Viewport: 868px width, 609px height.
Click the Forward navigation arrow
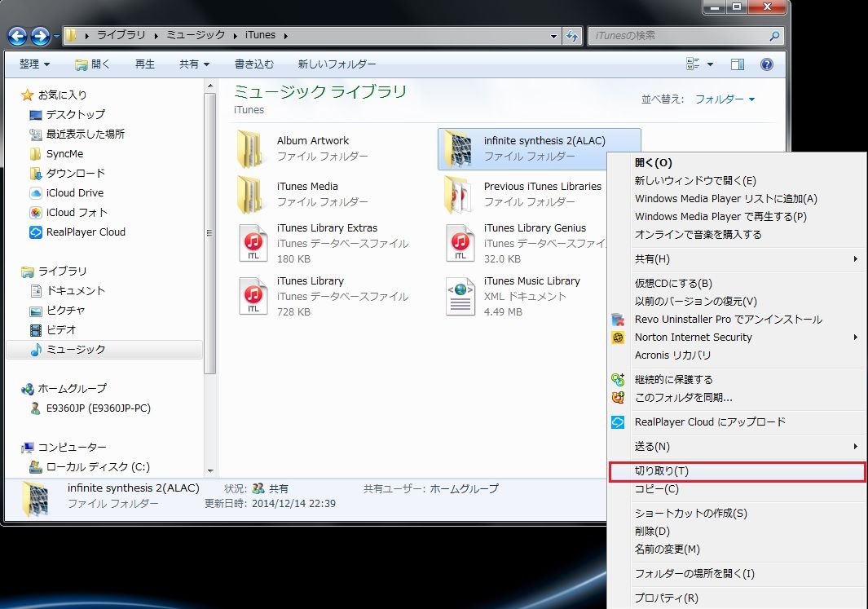coord(41,36)
